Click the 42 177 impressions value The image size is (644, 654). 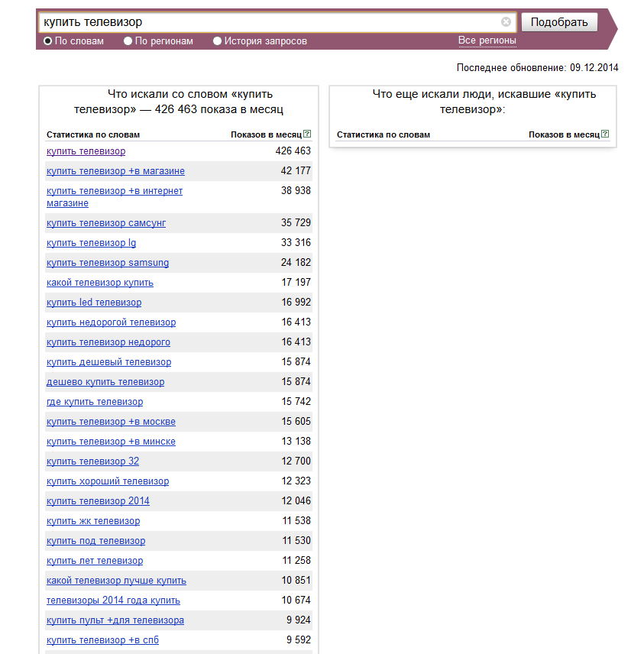pos(296,171)
